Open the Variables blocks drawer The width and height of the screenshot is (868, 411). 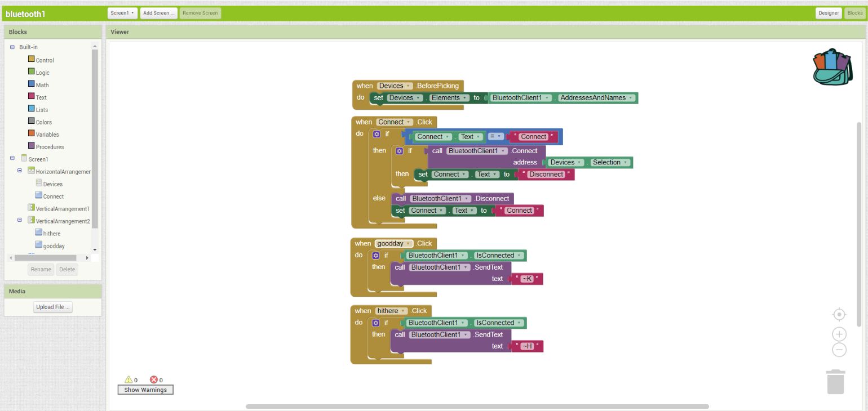[47, 135]
